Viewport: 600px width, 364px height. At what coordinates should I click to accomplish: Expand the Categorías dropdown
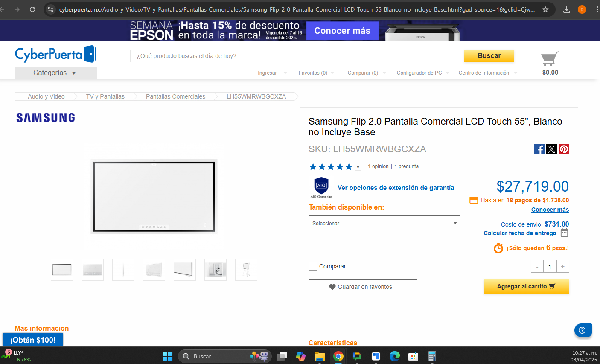(x=55, y=73)
